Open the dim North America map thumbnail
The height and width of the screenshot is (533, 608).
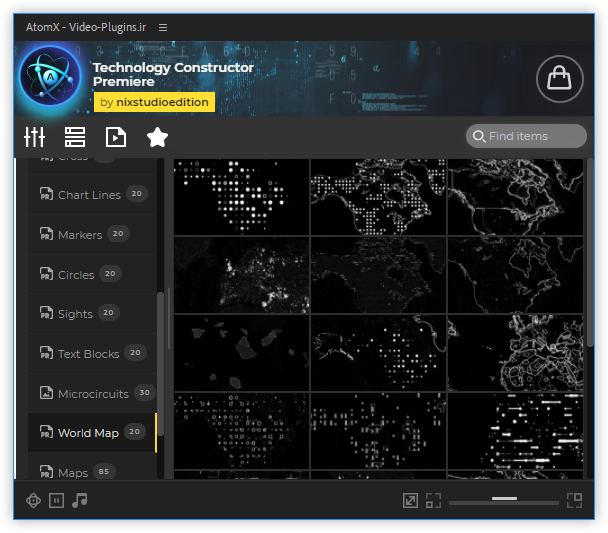click(378, 275)
